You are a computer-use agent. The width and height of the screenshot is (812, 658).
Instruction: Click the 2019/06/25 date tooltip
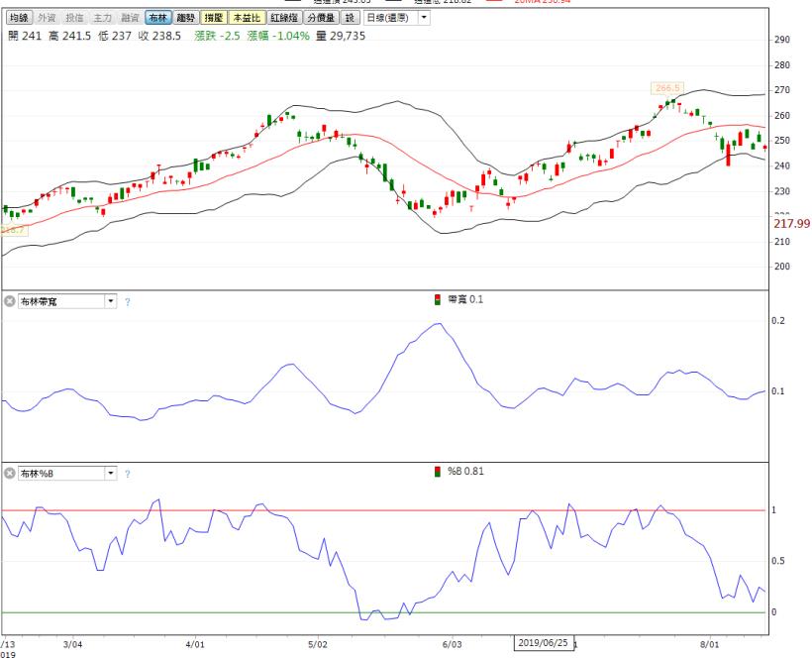click(544, 642)
